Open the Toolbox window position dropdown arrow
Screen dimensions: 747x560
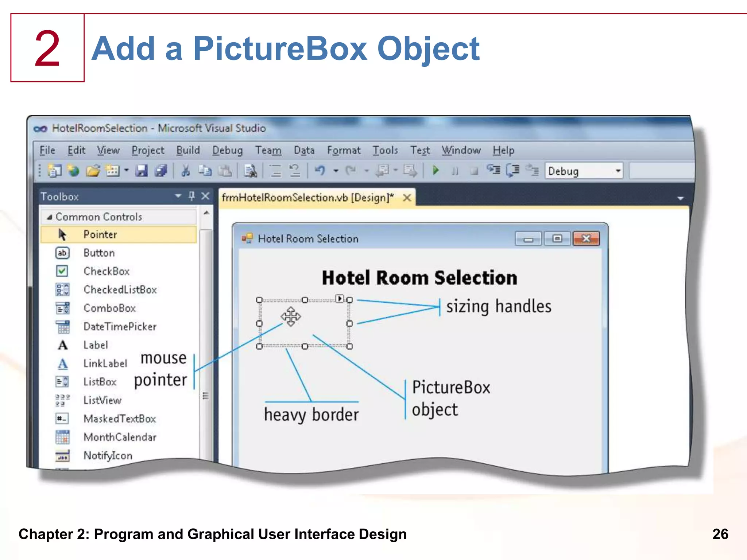point(178,196)
